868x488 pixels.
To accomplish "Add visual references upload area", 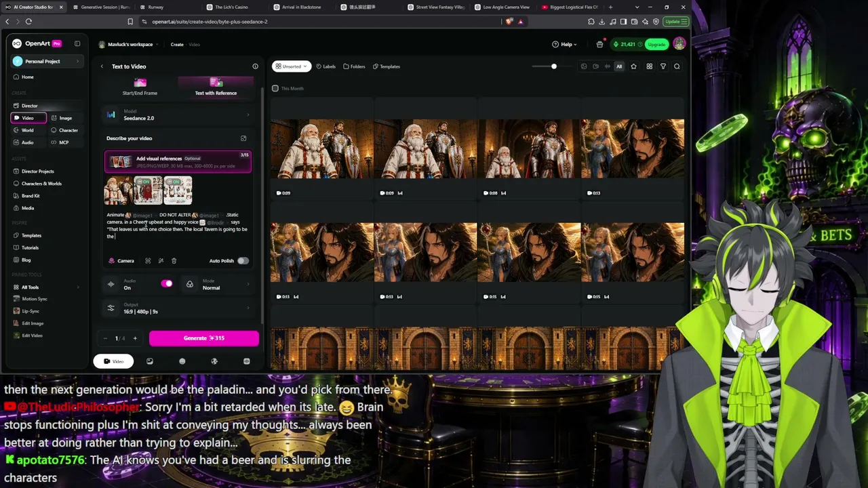I will (178, 161).
